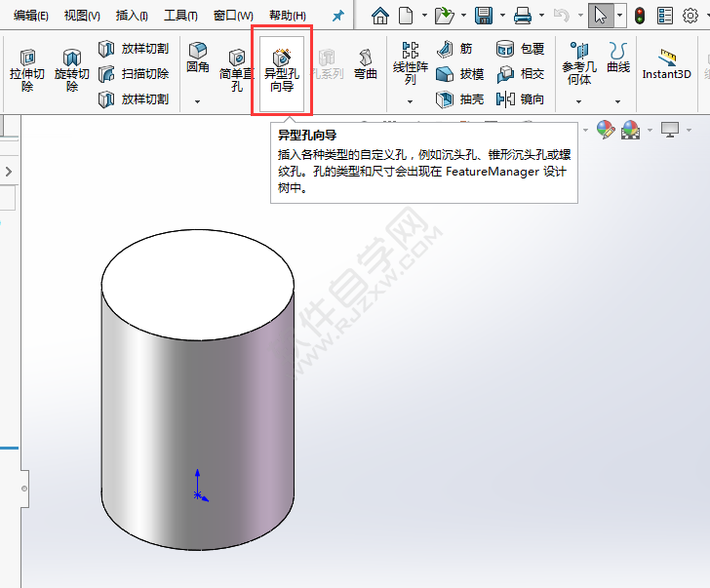Select the Linear Pattern (线性阵列) tool

(x=411, y=63)
